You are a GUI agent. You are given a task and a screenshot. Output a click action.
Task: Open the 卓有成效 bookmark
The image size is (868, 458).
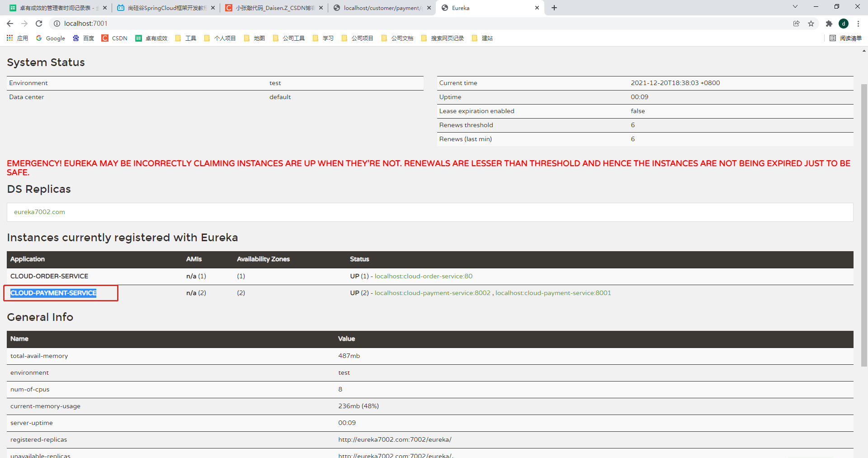151,38
